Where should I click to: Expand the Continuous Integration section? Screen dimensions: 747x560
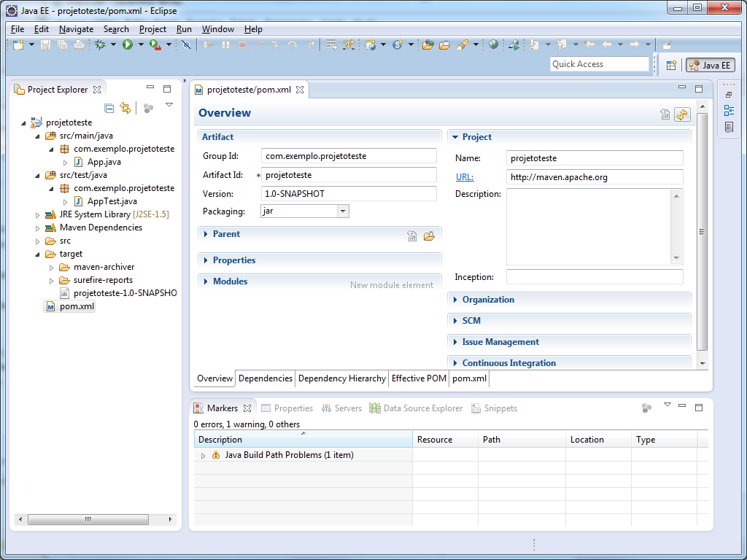coord(455,363)
